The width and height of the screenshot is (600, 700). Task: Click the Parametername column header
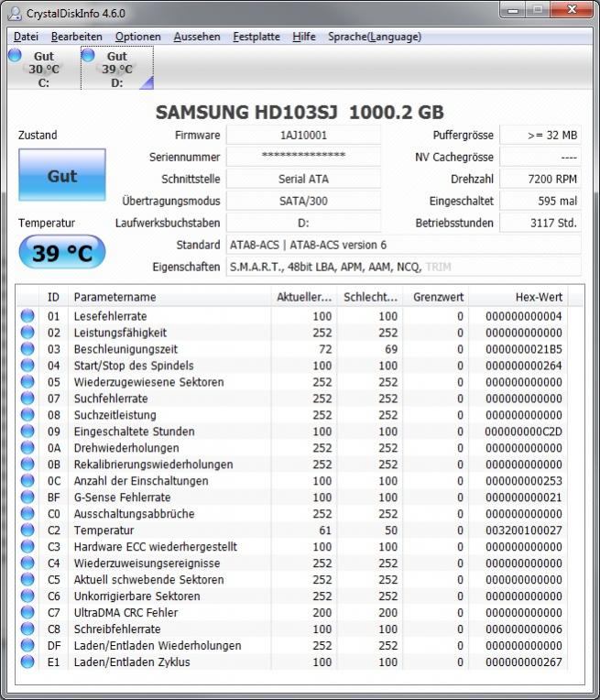(x=169, y=297)
